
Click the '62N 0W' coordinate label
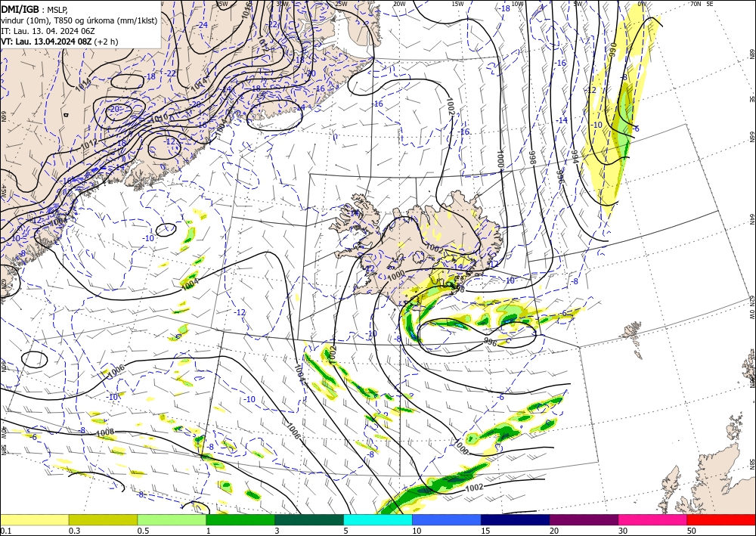[x=751, y=308]
